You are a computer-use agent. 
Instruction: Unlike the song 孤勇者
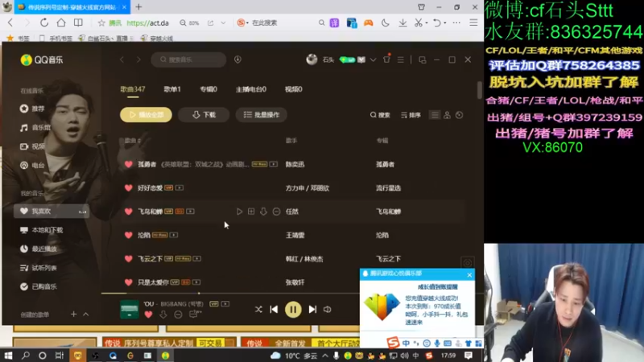(129, 164)
